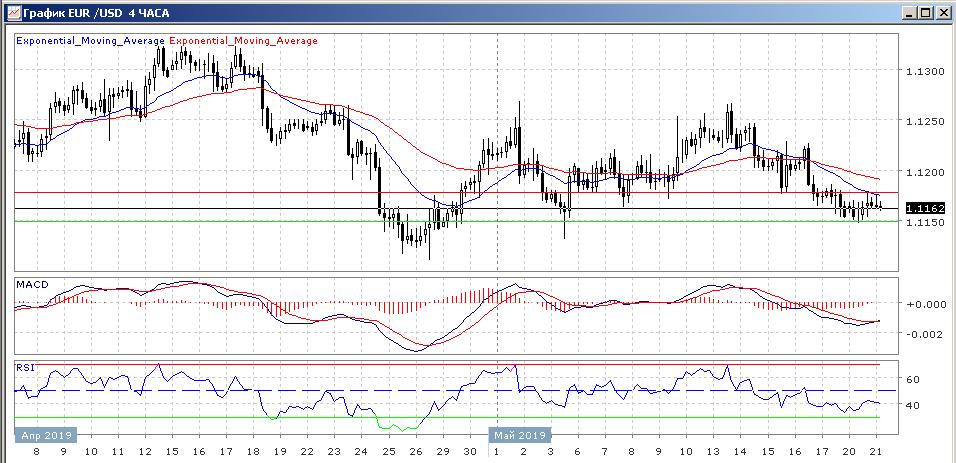Click the 1.1200 price axis label
This screenshot has height=463, width=956.
click(x=925, y=172)
